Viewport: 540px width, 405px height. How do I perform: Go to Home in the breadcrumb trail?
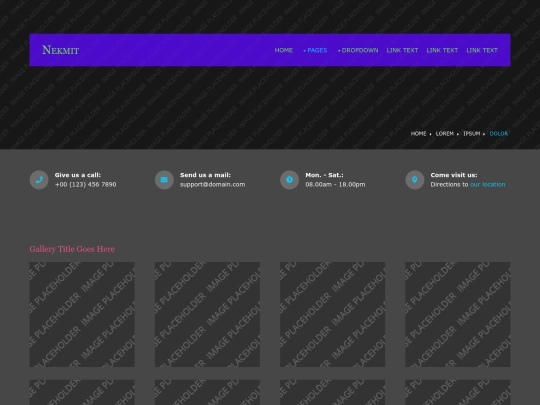pos(418,134)
